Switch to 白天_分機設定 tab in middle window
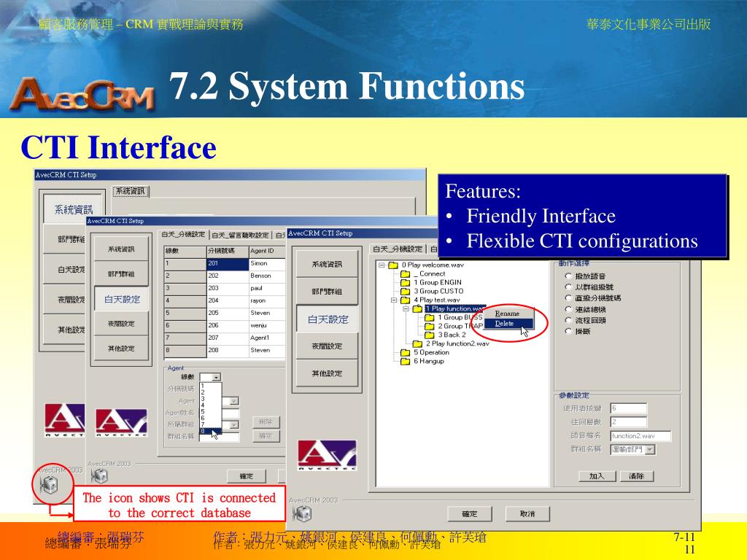 coord(183,234)
